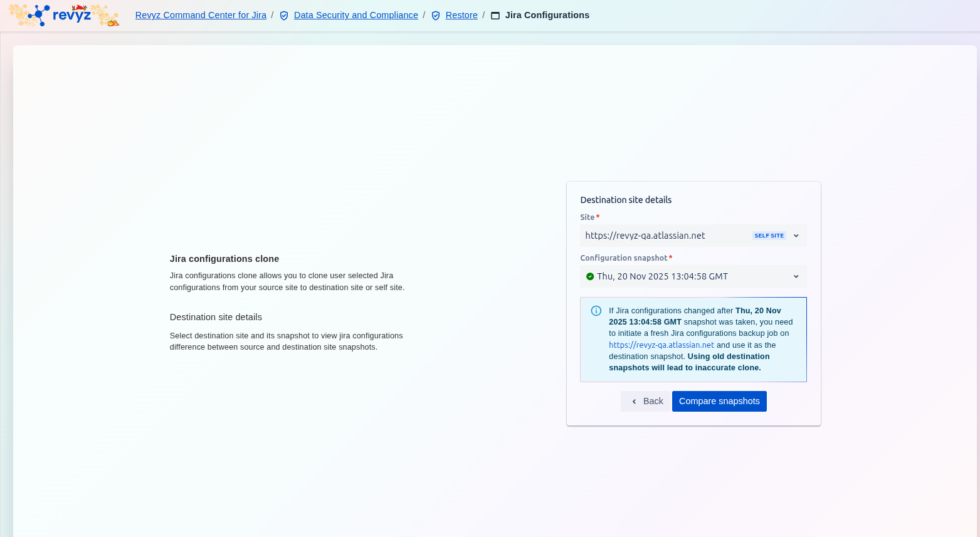Click the Jira configurations clone heading
Image resolution: width=980 pixels, height=537 pixels.
(224, 259)
